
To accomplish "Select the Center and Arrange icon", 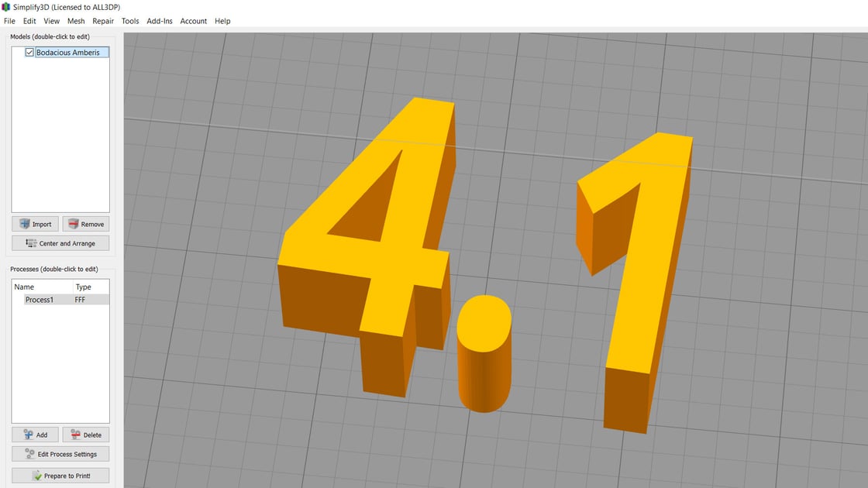I will [32, 242].
